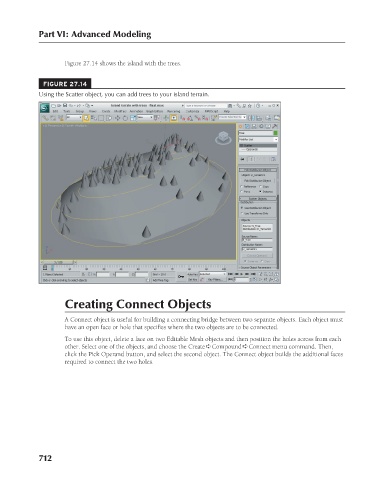Screen dimensions: 382x480
Task: Open the Create panel star icon
Action: click(241, 126)
